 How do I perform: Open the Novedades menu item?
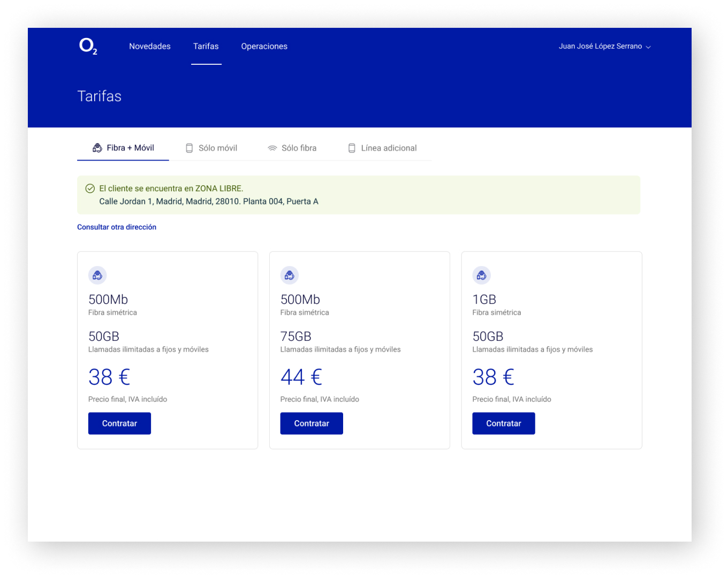point(150,47)
